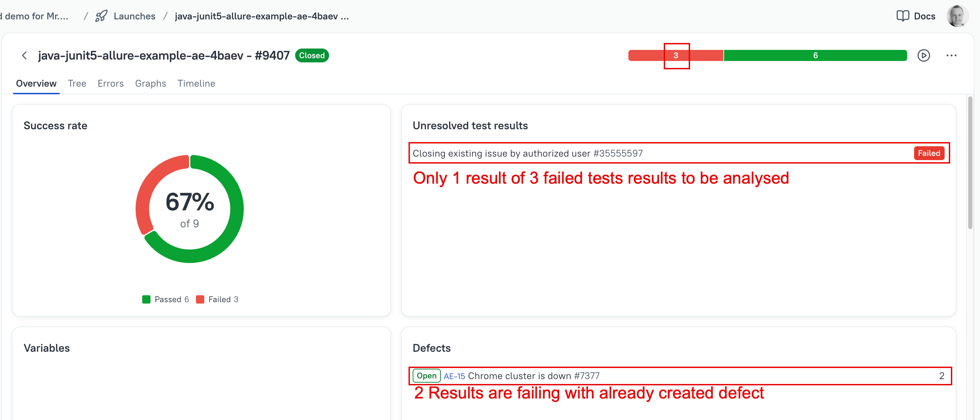Click the red Failed legend square
Screen dimensions: 980x420
[x=200, y=299]
